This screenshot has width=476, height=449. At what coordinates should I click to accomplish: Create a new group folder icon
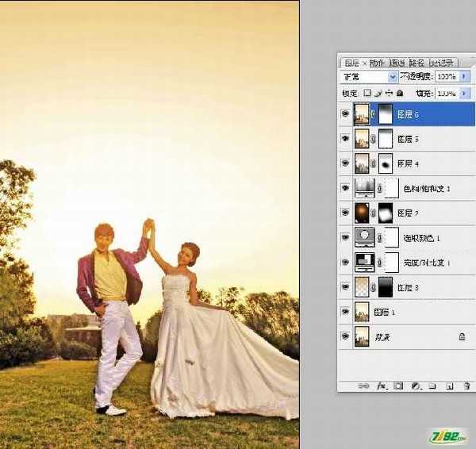click(x=432, y=386)
